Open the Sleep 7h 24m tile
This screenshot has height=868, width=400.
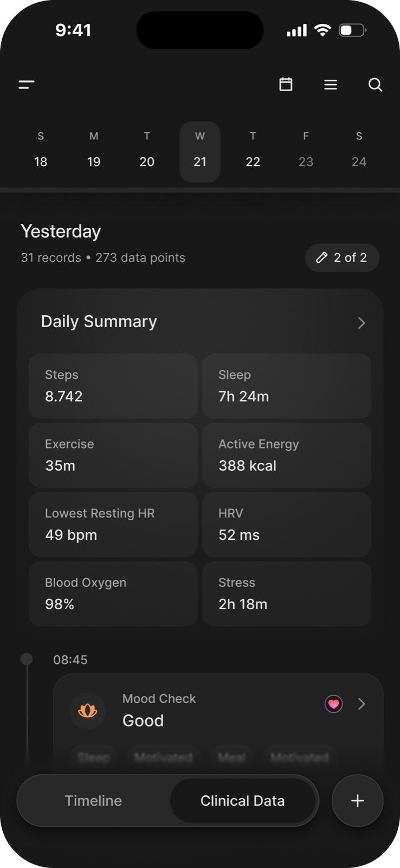[287, 386]
